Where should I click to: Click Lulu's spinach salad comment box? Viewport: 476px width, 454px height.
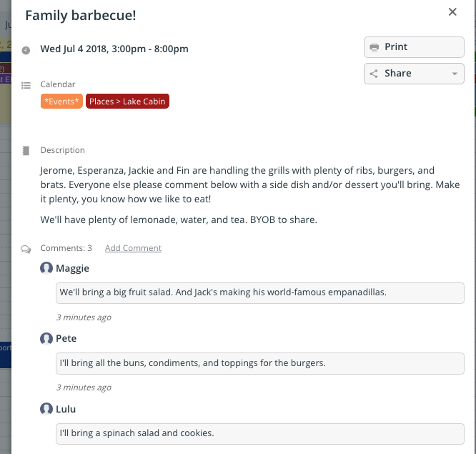260,433
